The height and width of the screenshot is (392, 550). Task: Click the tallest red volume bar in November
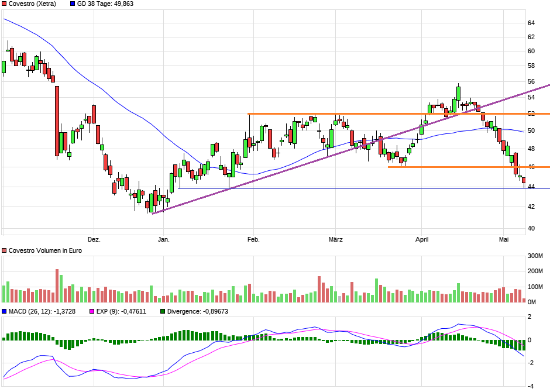57,286
